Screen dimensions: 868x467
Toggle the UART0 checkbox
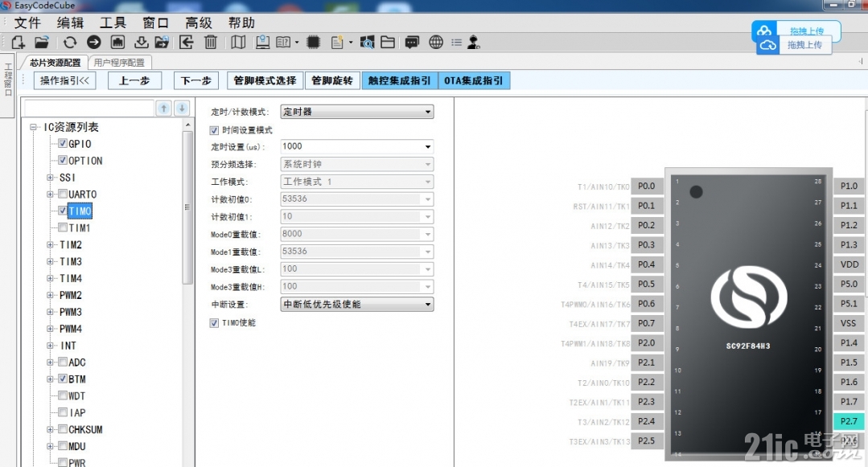pyautogui.click(x=63, y=194)
